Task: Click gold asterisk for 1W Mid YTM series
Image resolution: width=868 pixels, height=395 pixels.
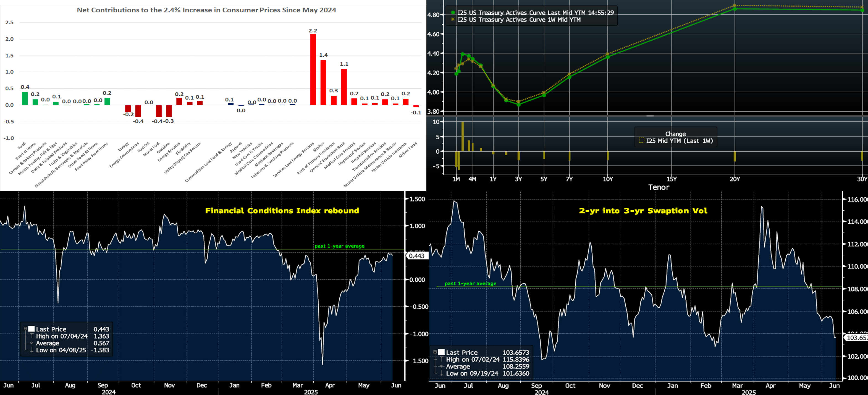Action: [453, 20]
